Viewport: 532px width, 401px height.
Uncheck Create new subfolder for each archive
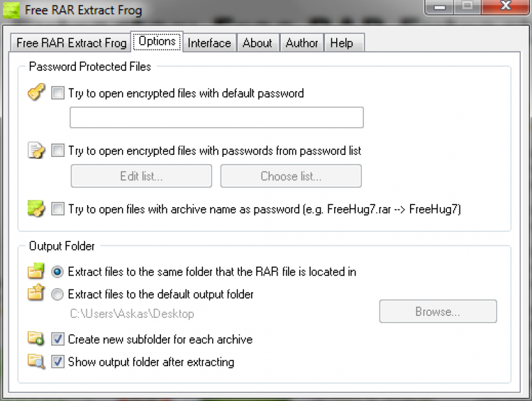coord(58,339)
